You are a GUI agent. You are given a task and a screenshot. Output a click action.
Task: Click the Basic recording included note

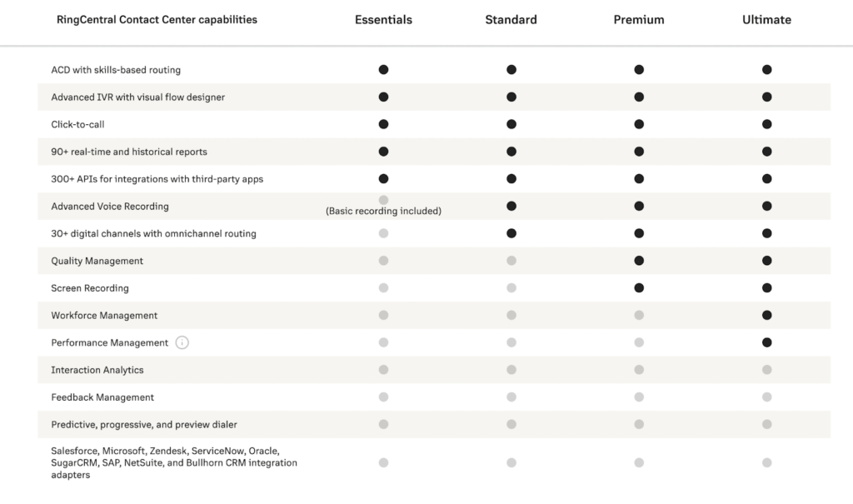tap(383, 212)
